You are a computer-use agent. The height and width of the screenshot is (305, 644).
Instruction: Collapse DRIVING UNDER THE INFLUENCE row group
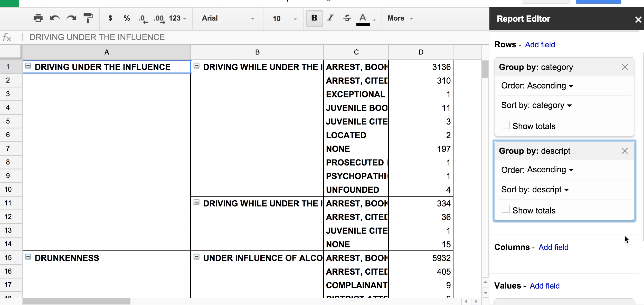pyautogui.click(x=28, y=66)
